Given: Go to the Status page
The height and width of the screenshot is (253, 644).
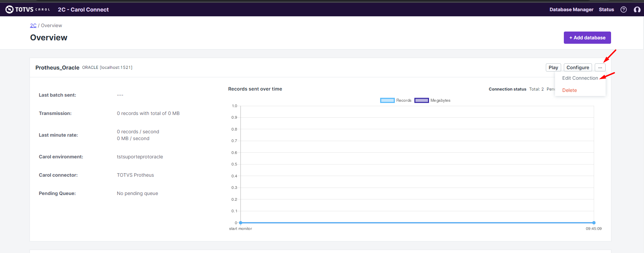Looking at the screenshot, I should (x=606, y=9).
